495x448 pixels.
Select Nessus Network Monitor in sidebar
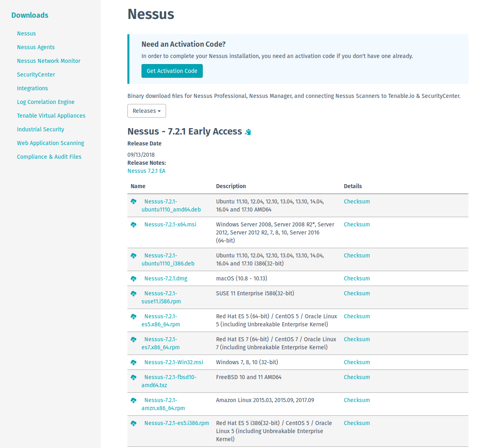pyautogui.click(x=49, y=61)
